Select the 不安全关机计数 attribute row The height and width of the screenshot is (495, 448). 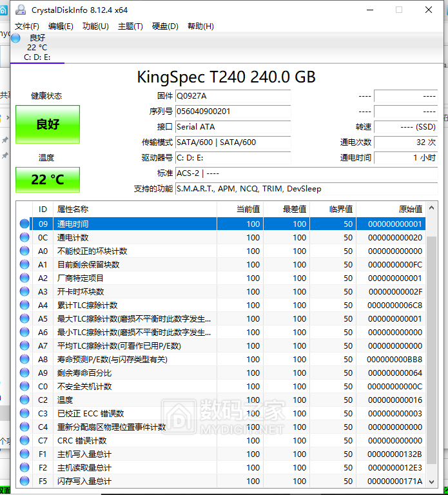[221, 387]
